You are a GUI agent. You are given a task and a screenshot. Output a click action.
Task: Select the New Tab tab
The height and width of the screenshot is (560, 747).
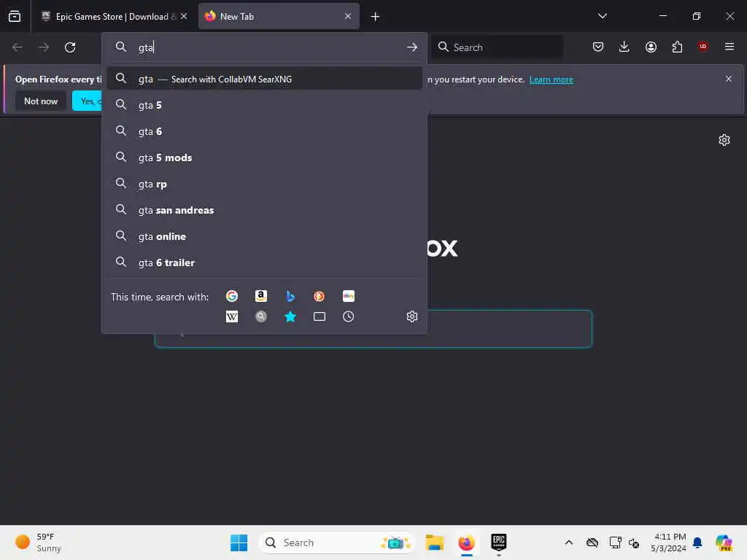(x=279, y=16)
